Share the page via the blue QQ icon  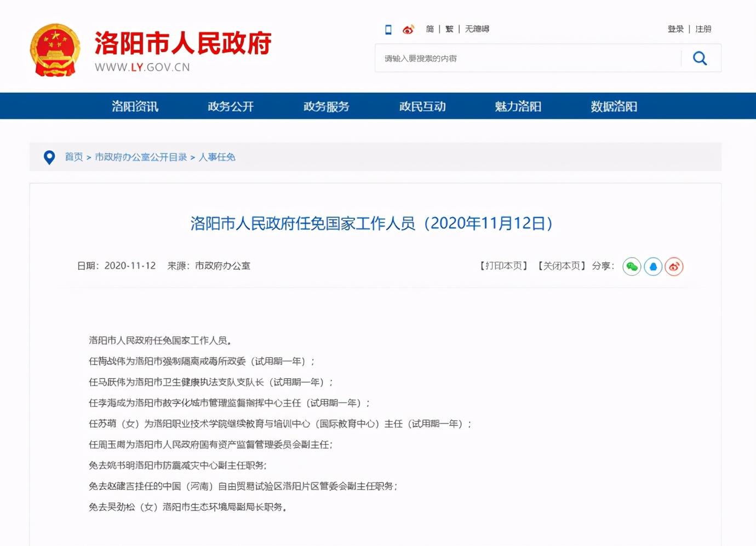(652, 266)
